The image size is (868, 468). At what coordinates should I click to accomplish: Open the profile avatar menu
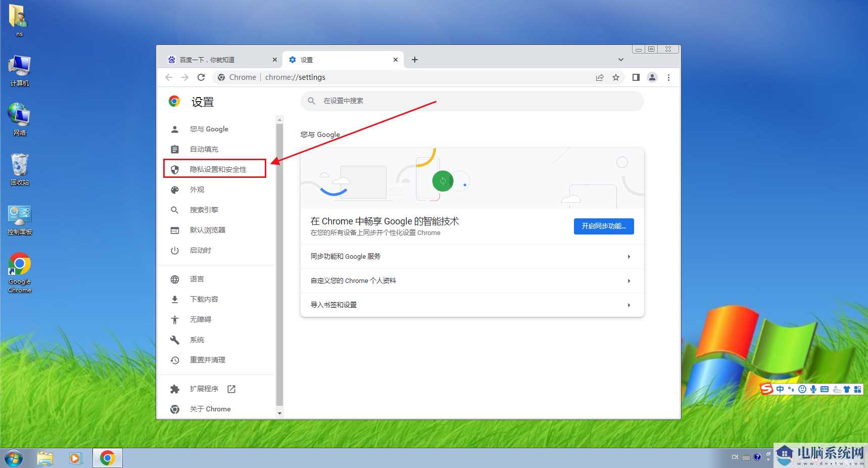click(652, 77)
